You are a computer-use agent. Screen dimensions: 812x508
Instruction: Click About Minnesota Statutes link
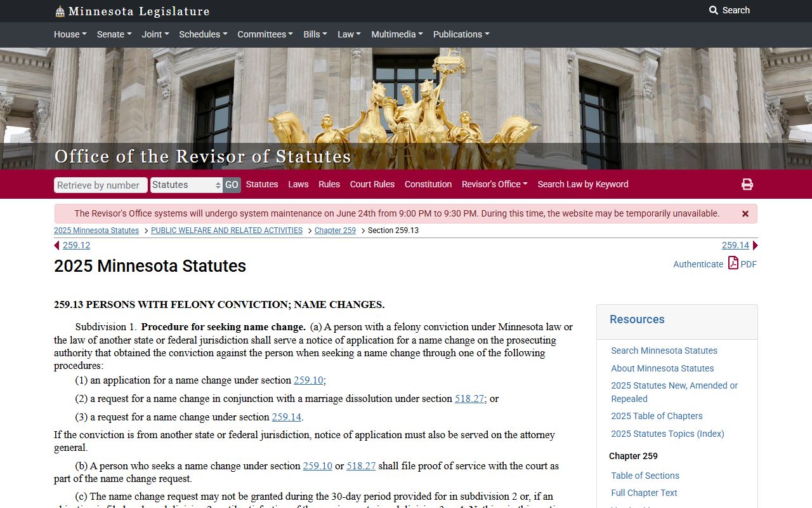click(662, 368)
